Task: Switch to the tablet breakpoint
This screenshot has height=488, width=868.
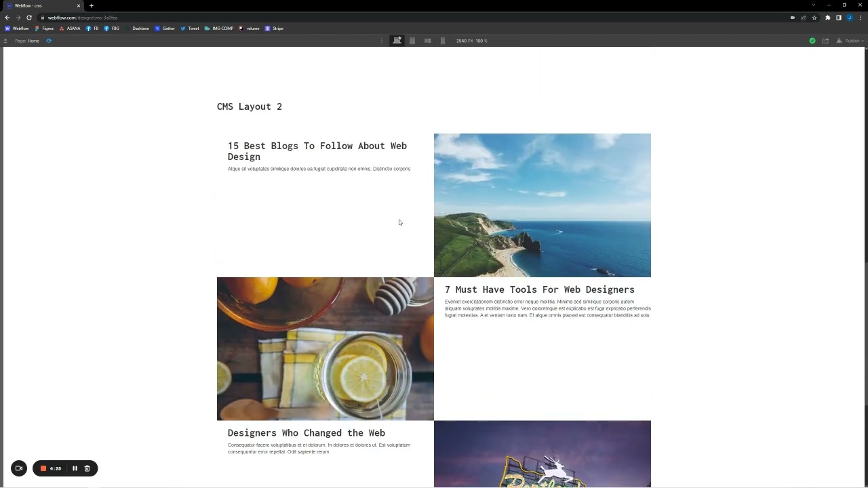Action: click(x=412, y=41)
